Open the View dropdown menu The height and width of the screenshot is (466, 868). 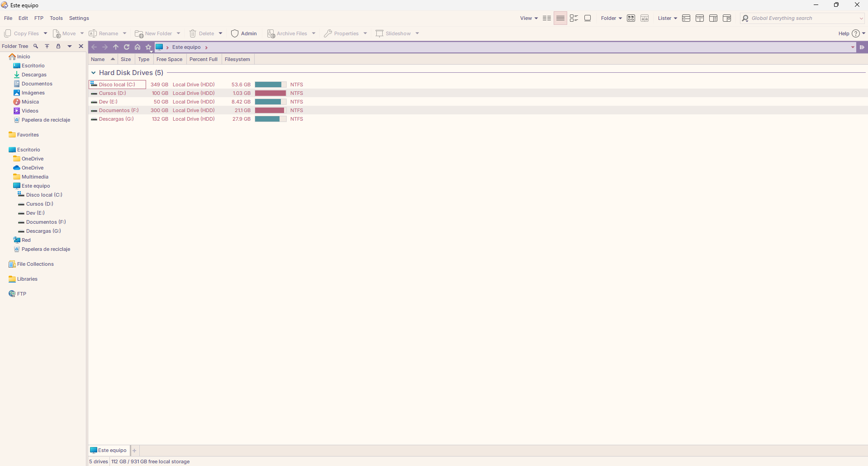pos(529,19)
